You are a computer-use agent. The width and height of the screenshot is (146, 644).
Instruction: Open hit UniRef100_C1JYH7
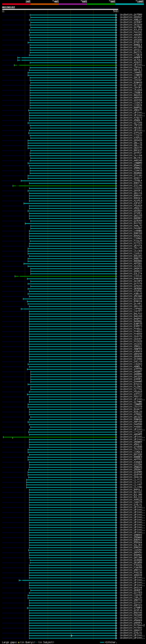tap(131, 485)
